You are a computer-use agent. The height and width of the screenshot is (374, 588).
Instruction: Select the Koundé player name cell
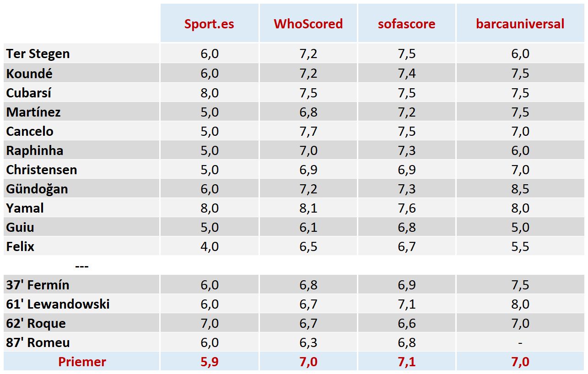(x=29, y=74)
